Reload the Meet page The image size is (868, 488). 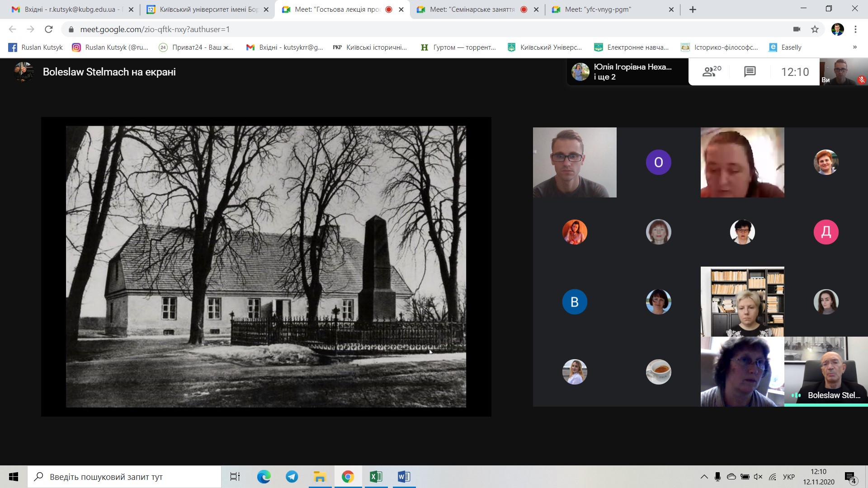(49, 29)
